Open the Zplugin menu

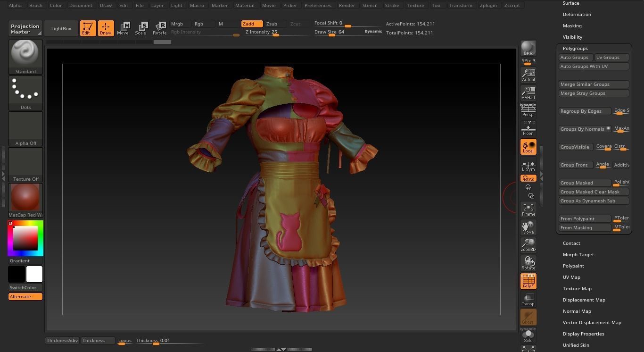pyautogui.click(x=488, y=5)
